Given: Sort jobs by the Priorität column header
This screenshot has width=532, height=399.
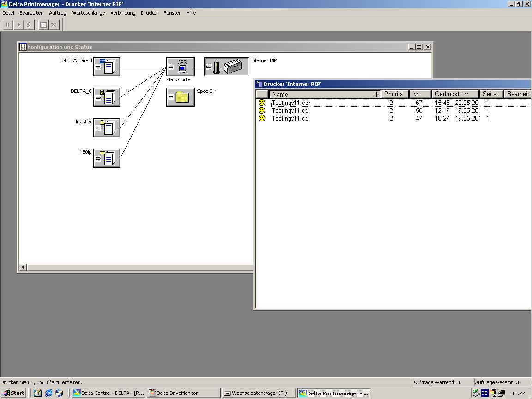Looking at the screenshot, I should [x=394, y=94].
